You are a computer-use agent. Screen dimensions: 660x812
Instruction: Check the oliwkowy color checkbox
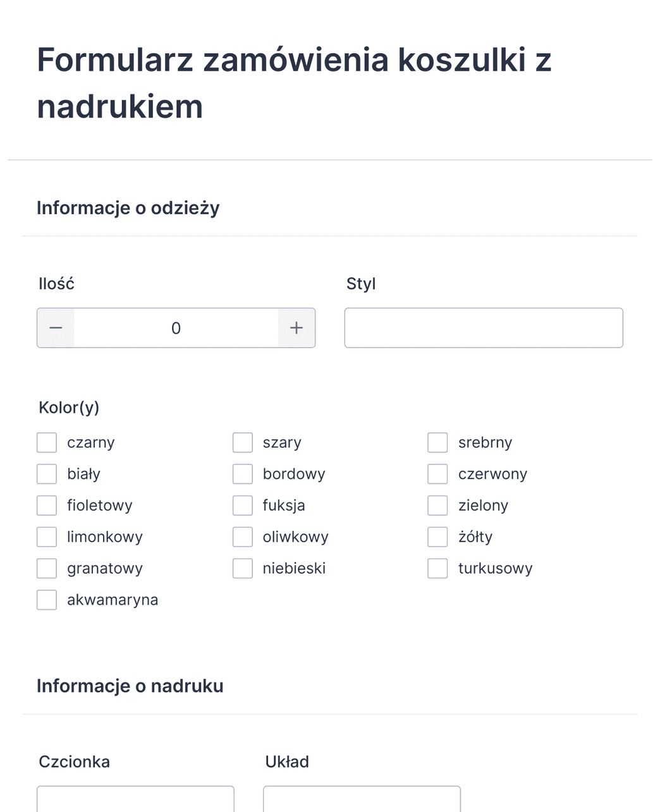tap(242, 536)
